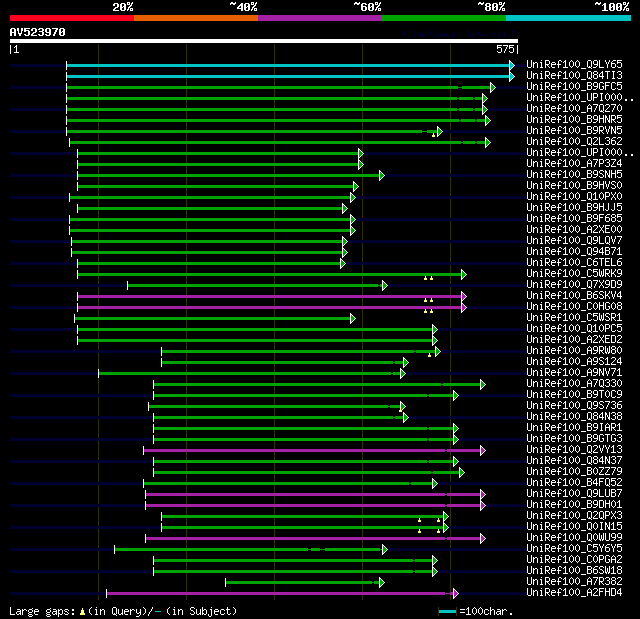Open the UniRef100_B9HVS0 entry
Viewport: 640px width, 619px height.
coord(574,186)
